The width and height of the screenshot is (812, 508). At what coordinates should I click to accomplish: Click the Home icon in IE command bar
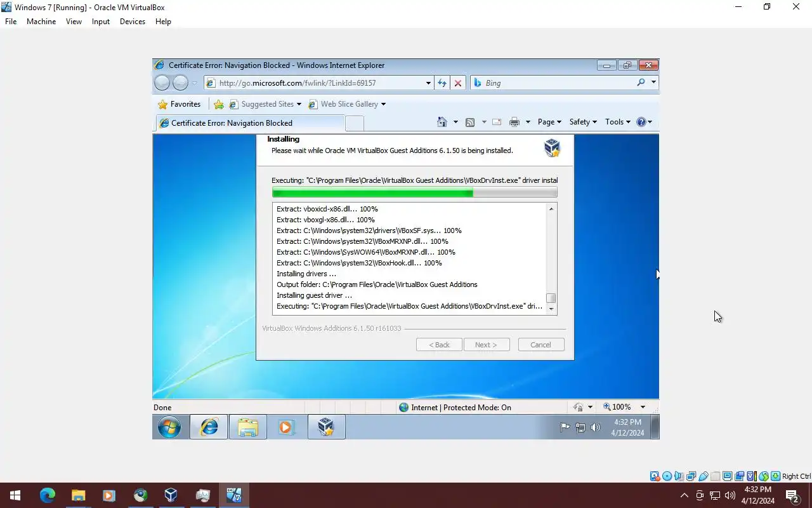(x=442, y=122)
